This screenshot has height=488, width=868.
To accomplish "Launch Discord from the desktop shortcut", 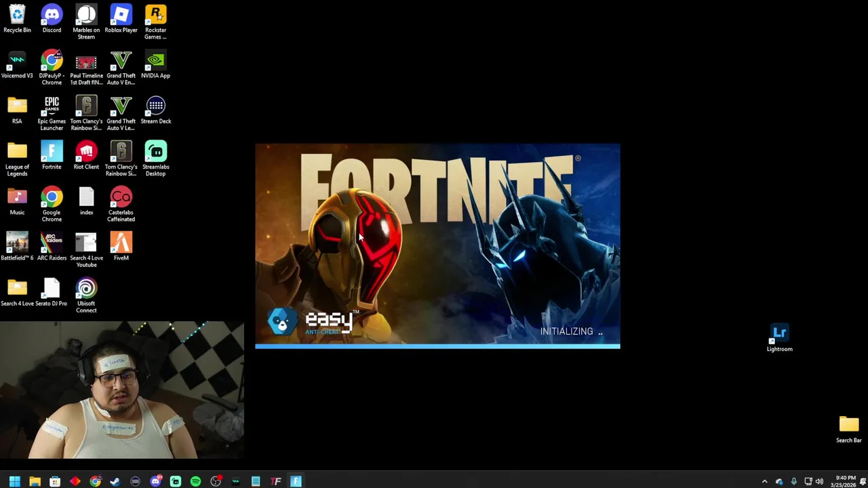I will pyautogui.click(x=52, y=19).
